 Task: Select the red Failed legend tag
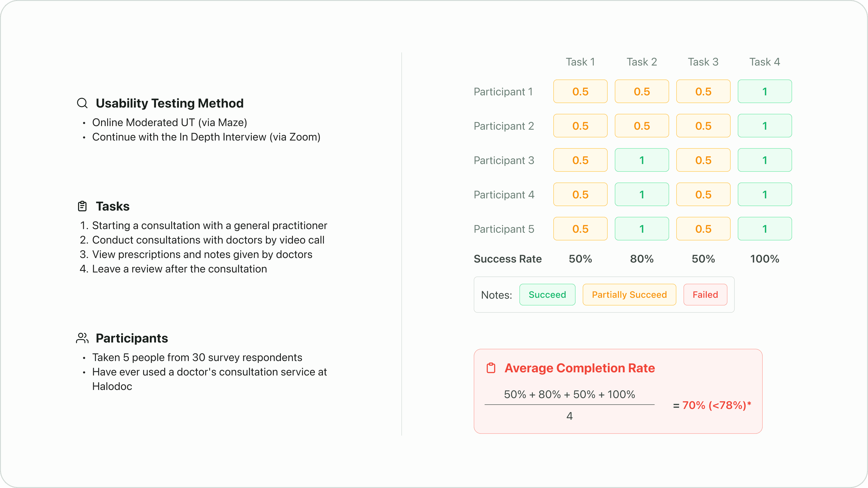[705, 295]
